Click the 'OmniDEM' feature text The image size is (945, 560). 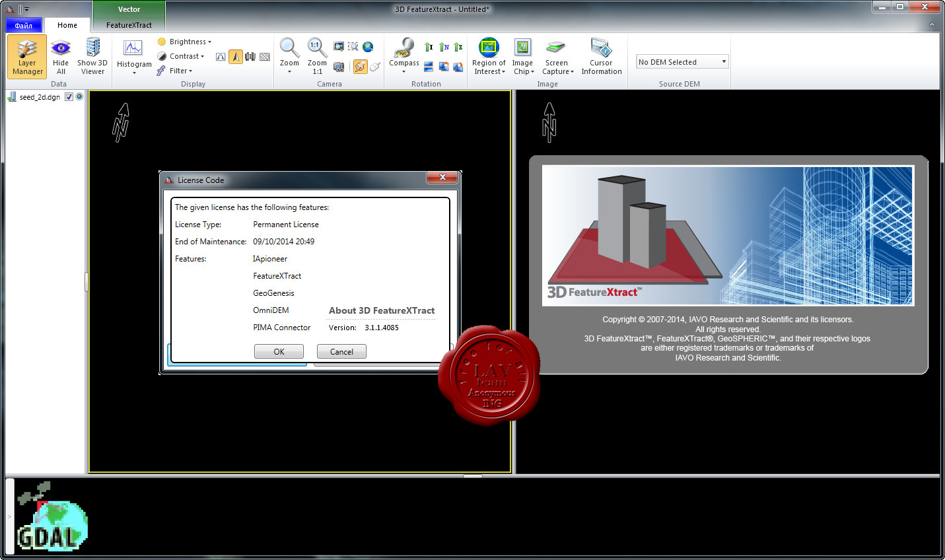pyautogui.click(x=271, y=310)
